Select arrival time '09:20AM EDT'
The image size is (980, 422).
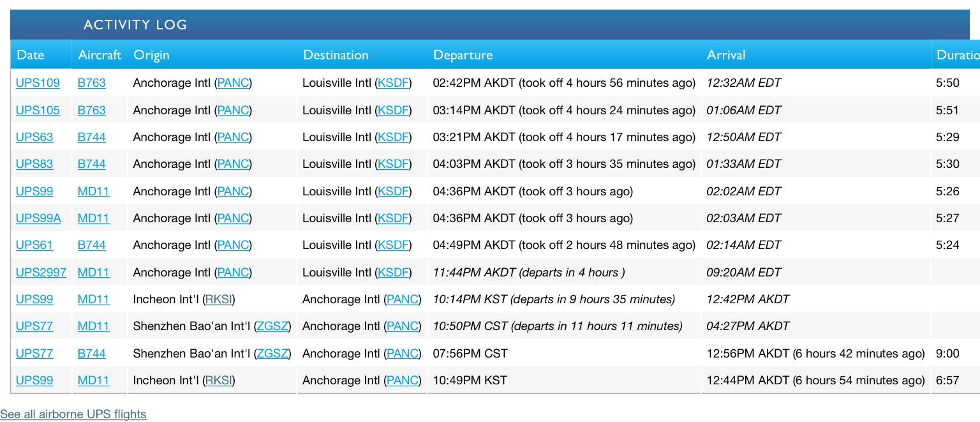pos(744,272)
